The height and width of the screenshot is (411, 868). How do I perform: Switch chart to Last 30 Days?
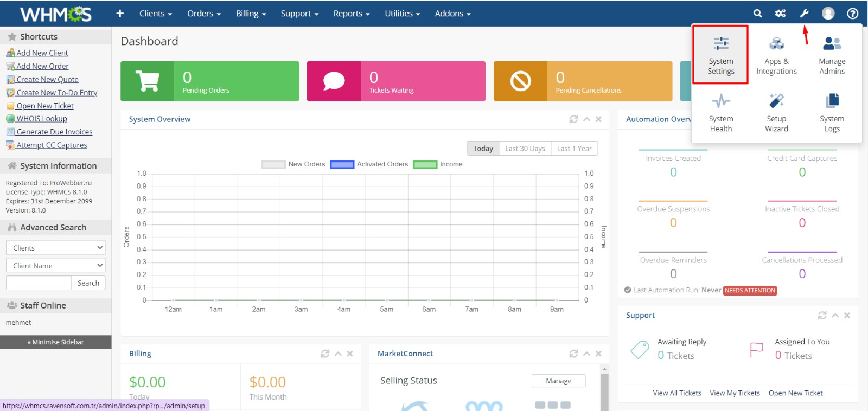click(x=525, y=149)
